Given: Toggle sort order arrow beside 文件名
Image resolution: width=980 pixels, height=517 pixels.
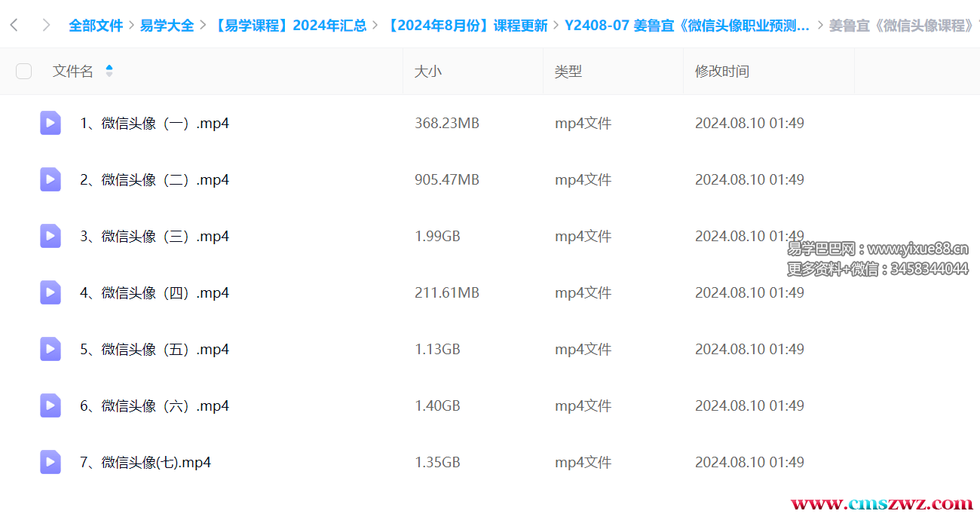Looking at the screenshot, I should [x=109, y=71].
